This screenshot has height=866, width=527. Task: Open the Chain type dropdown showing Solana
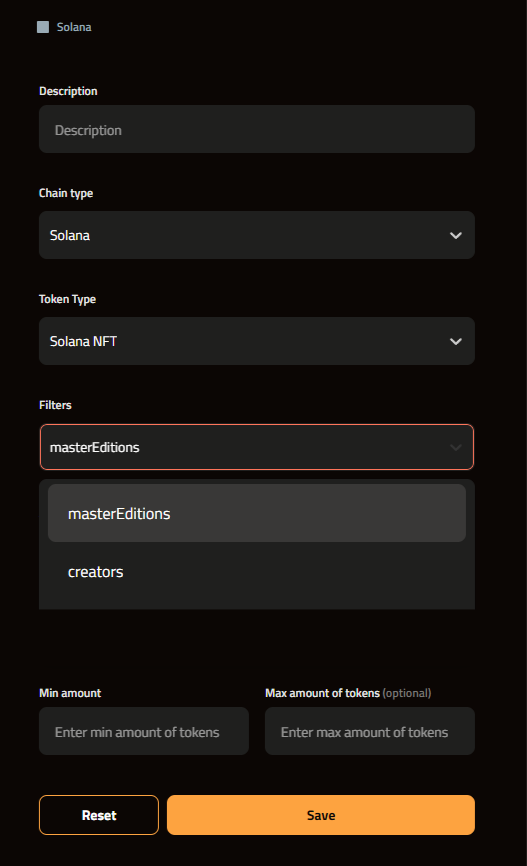(x=257, y=235)
